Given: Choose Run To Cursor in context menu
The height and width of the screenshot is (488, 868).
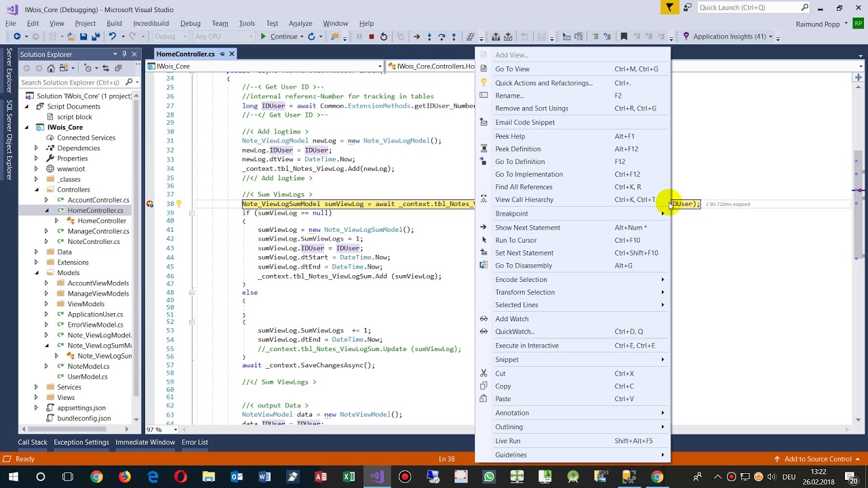Looking at the screenshot, I should tap(572, 240).
